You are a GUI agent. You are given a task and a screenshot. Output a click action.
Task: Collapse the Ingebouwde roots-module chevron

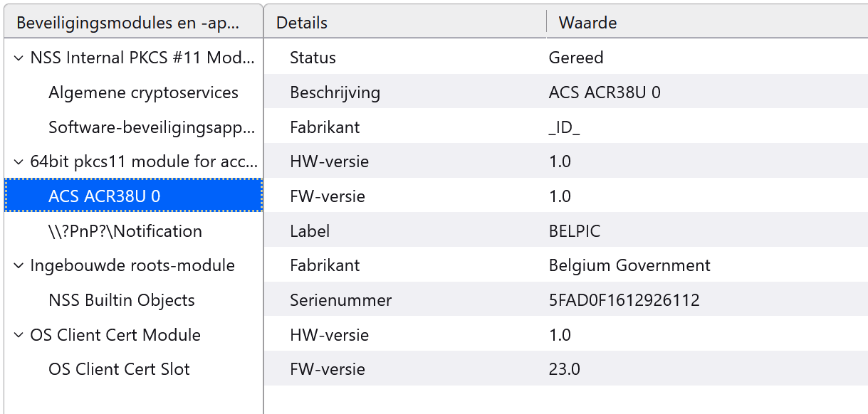pos(18,266)
